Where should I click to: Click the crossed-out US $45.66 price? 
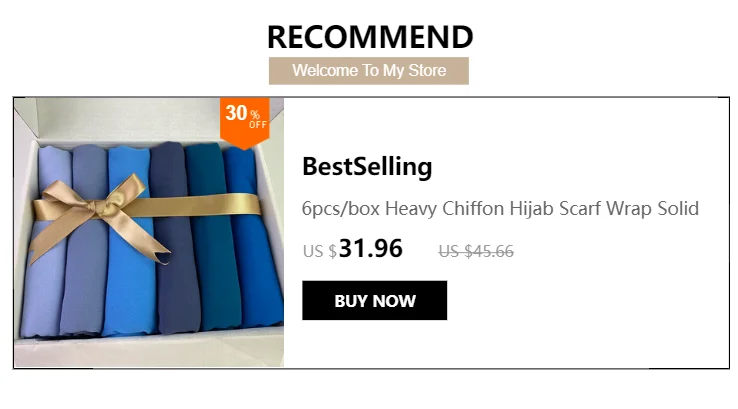[476, 251]
